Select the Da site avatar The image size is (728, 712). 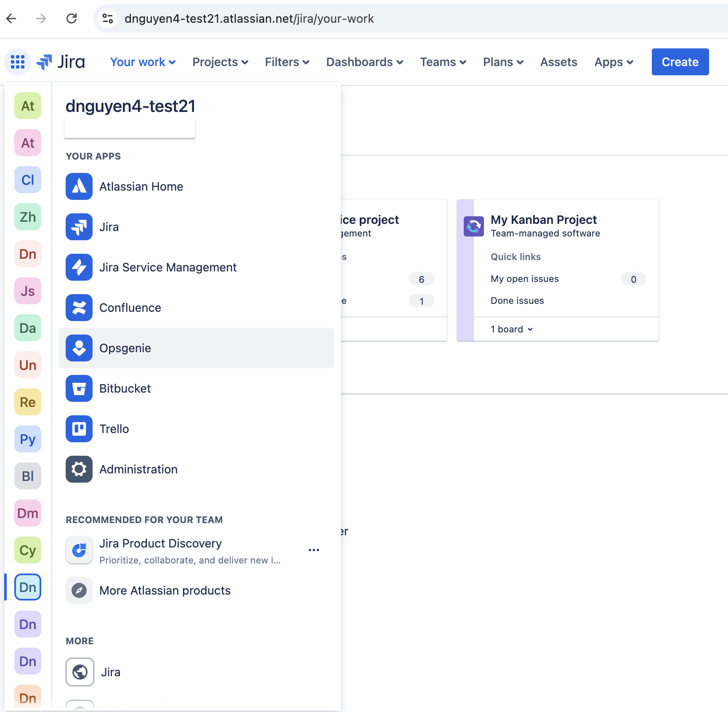(x=28, y=328)
